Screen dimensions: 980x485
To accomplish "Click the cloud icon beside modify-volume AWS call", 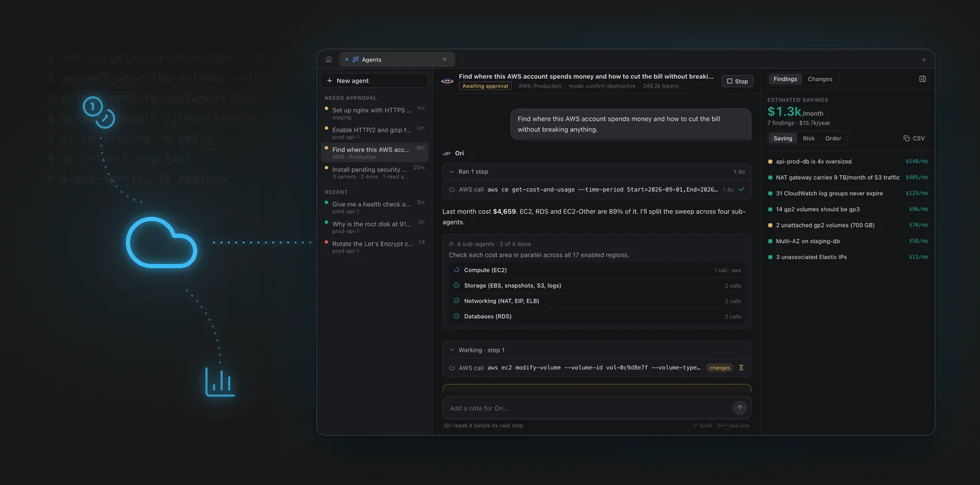I will [x=452, y=368].
